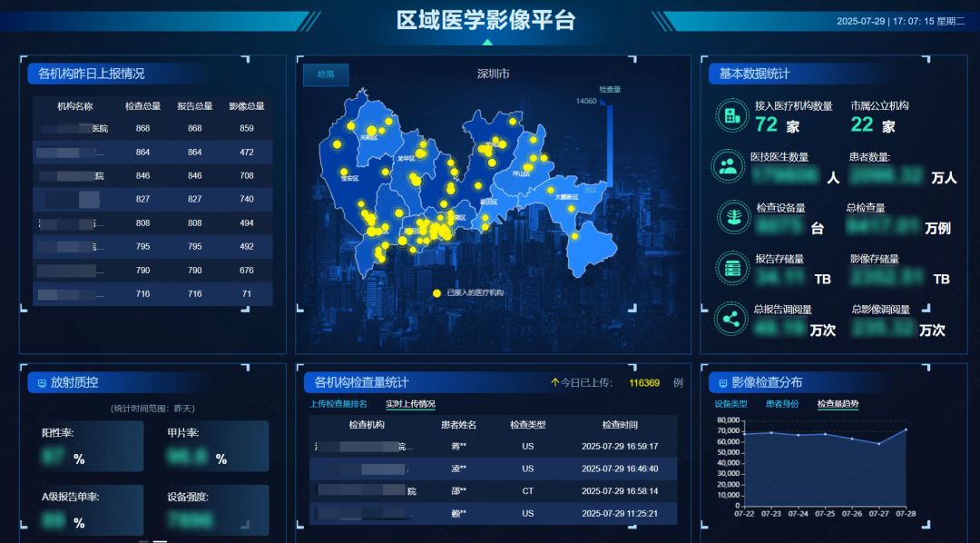The height and width of the screenshot is (543, 980).
Task: Click the CT examination record row for patient 邵**
Action: [493, 491]
